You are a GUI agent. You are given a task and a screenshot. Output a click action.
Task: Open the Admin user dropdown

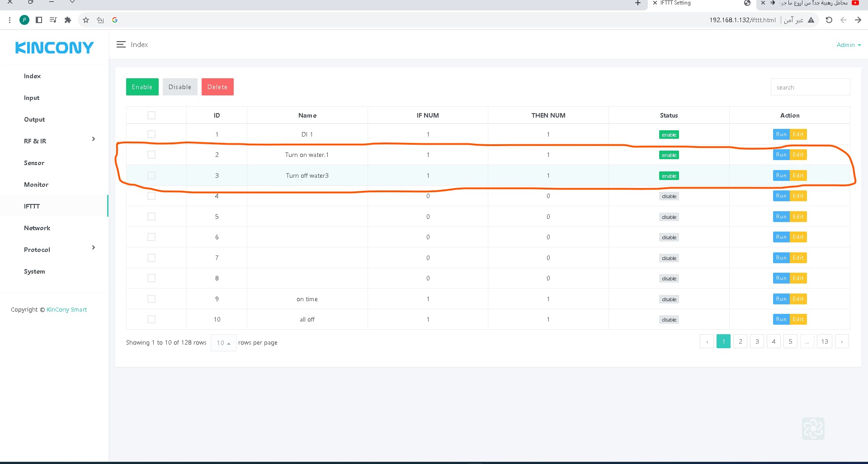coord(848,45)
